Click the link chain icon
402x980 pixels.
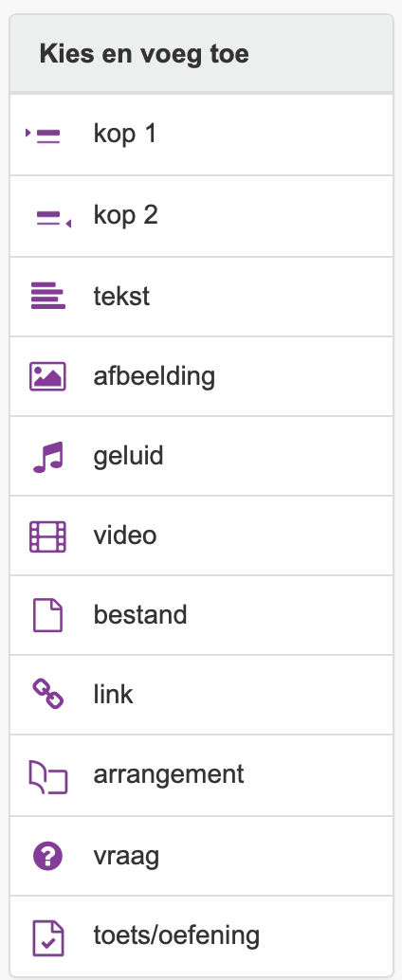pos(47,695)
